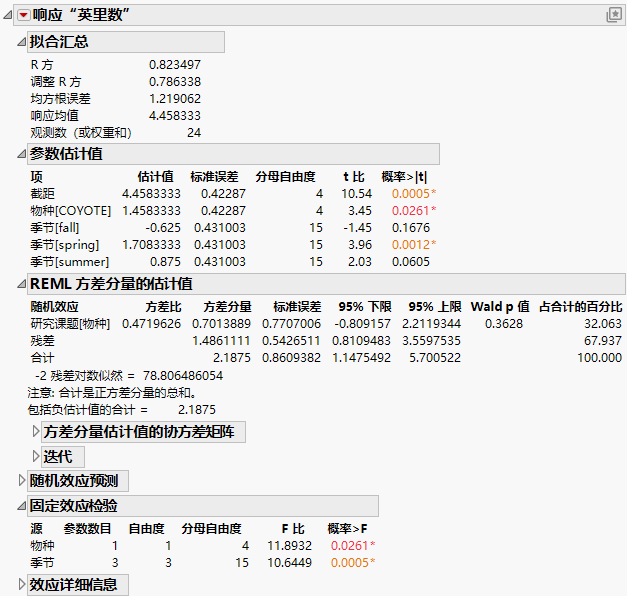Click the 0.0005* p-value for 季节
627x596 pixels.
point(353,563)
